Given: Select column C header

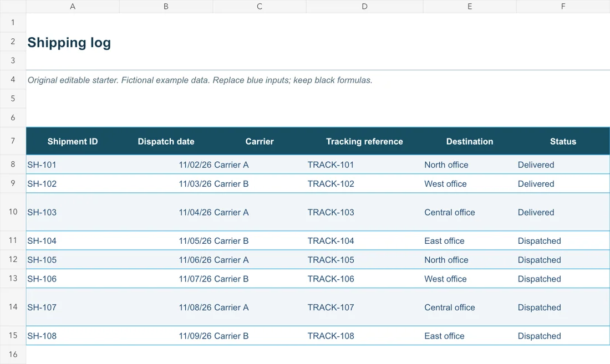Looking at the screenshot, I should point(260,6).
